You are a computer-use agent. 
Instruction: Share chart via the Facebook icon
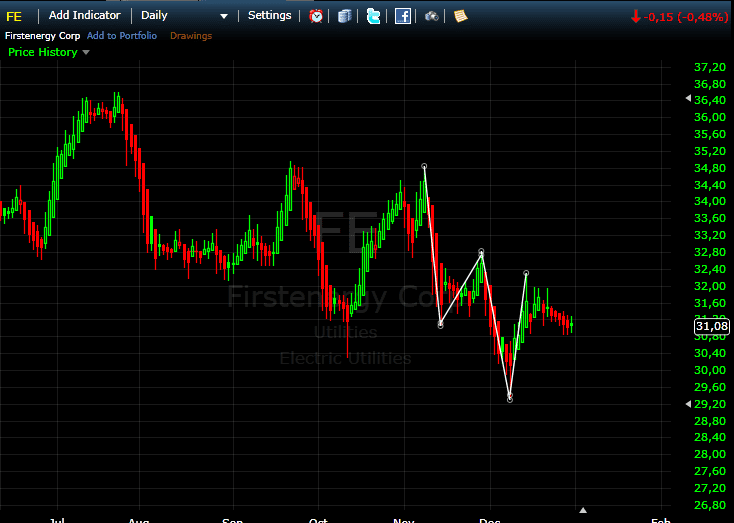click(403, 16)
